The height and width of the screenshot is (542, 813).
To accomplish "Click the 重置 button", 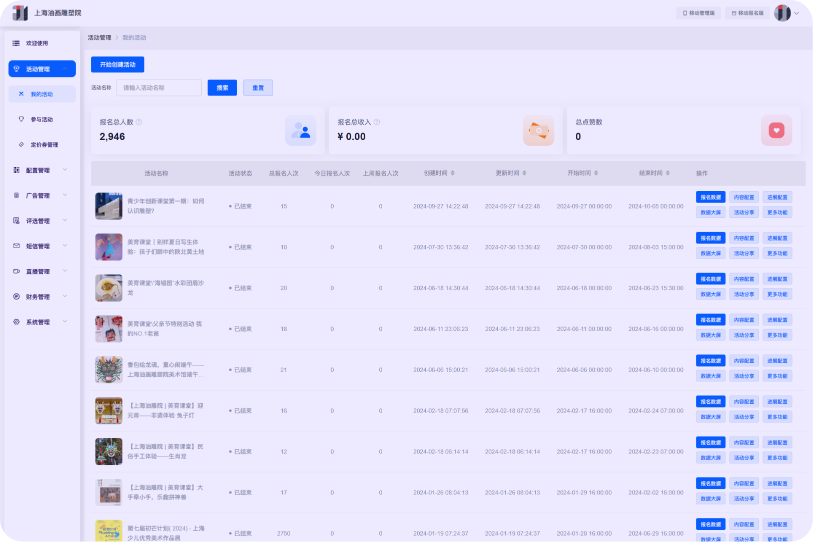I will tap(258, 88).
